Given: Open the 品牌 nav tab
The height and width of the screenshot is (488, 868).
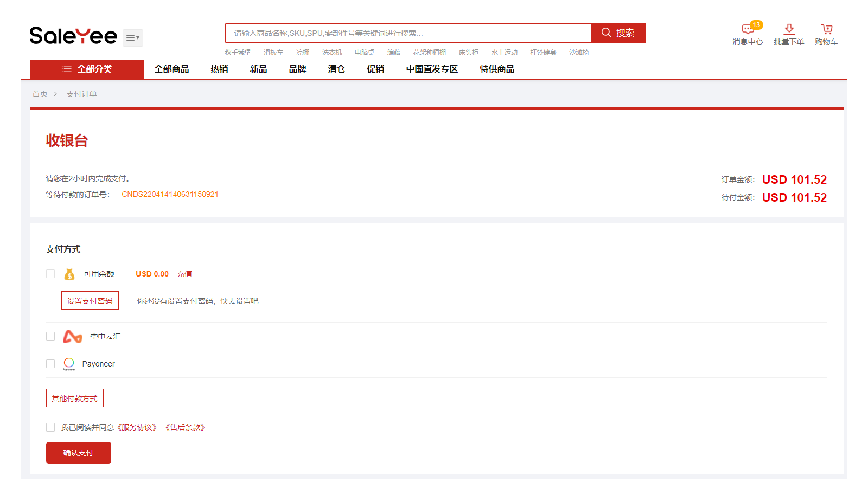Looking at the screenshot, I should point(297,69).
